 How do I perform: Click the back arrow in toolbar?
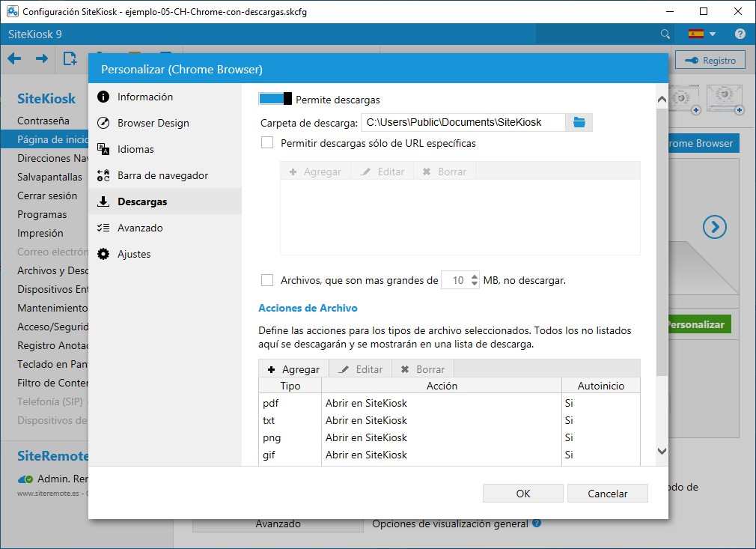tap(14, 59)
